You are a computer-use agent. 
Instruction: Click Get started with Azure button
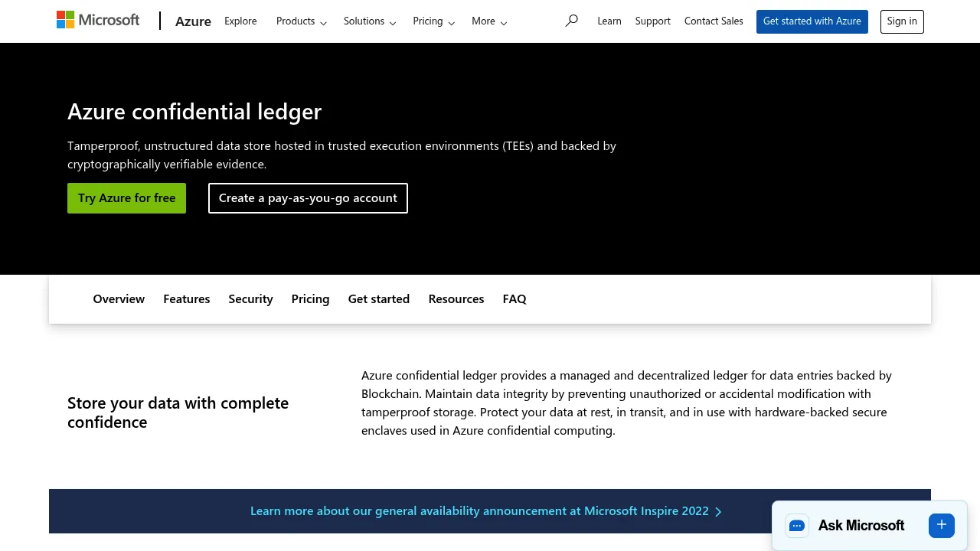point(812,21)
